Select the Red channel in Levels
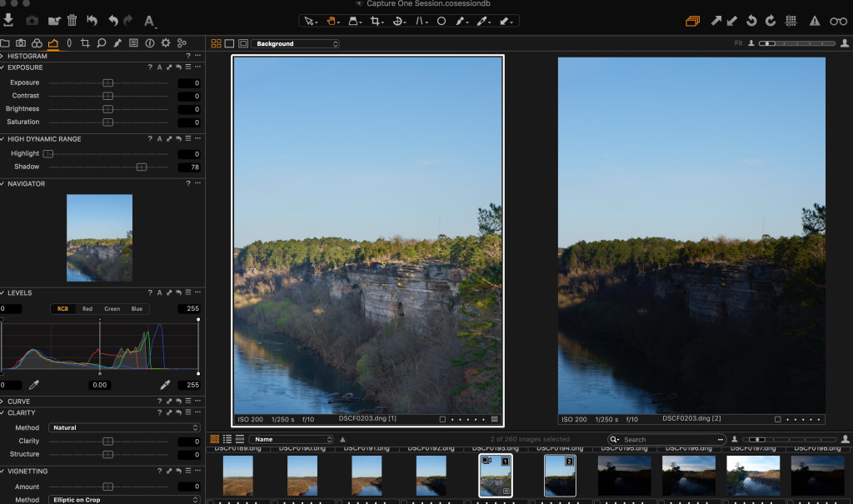The width and height of the screenshot is (853, 504). click(87, 308)
